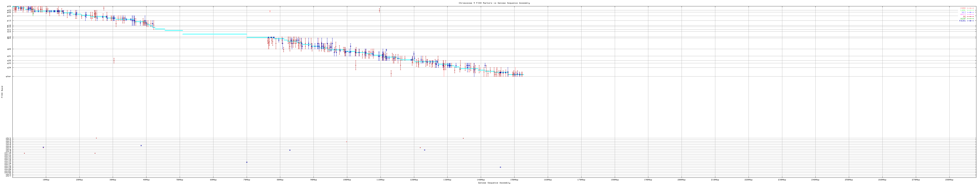Image resolution: width=980 pixels, height=184 pixels.
Task: Click the chart title about Chromosome 9 FISH Markers
Action: coord(494,3)
